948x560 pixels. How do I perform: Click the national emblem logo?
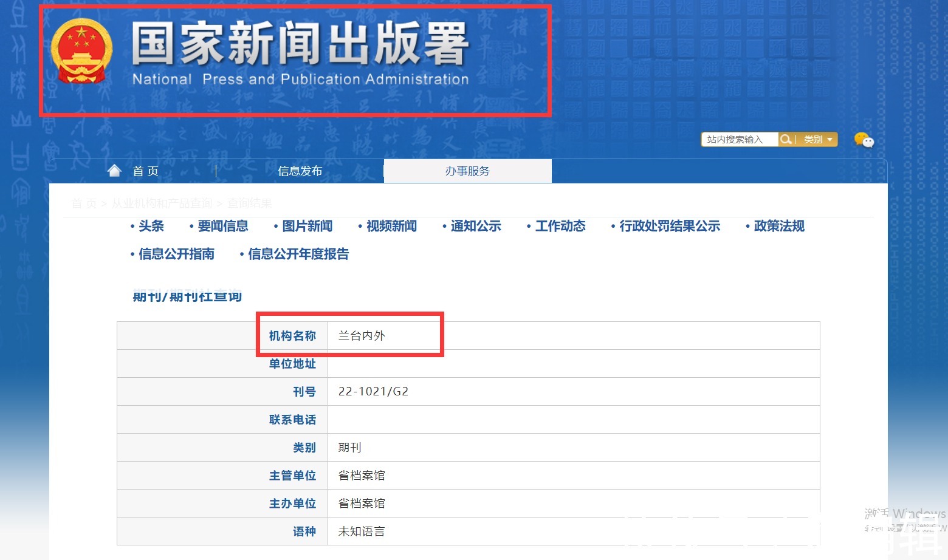[x=81, y=52]
